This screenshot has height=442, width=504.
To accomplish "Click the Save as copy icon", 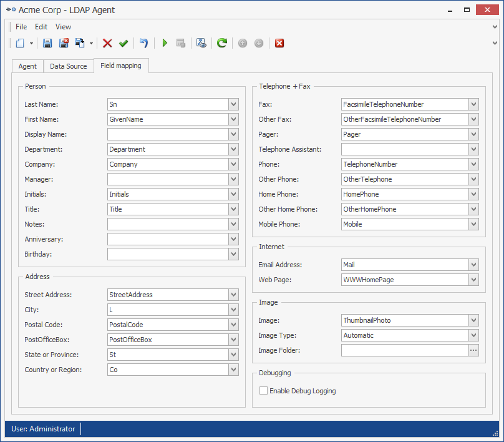I will tap(80, 43).
